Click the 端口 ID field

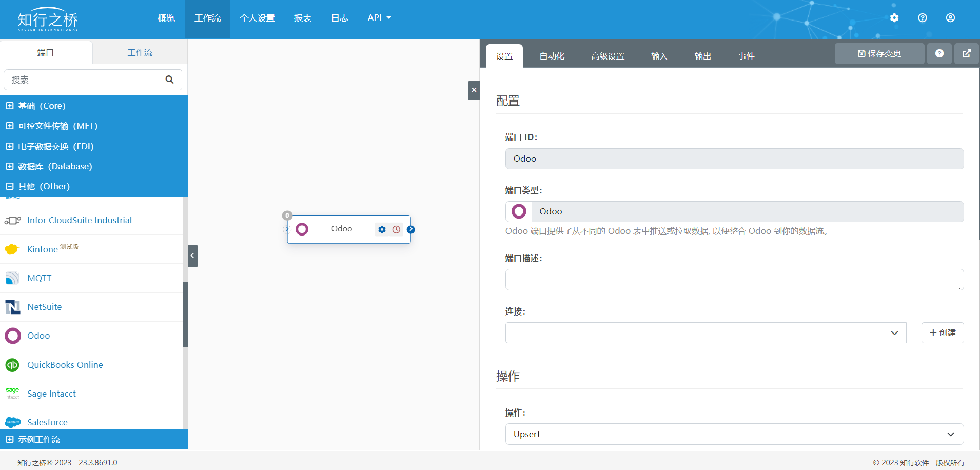[x=734, y=159]
